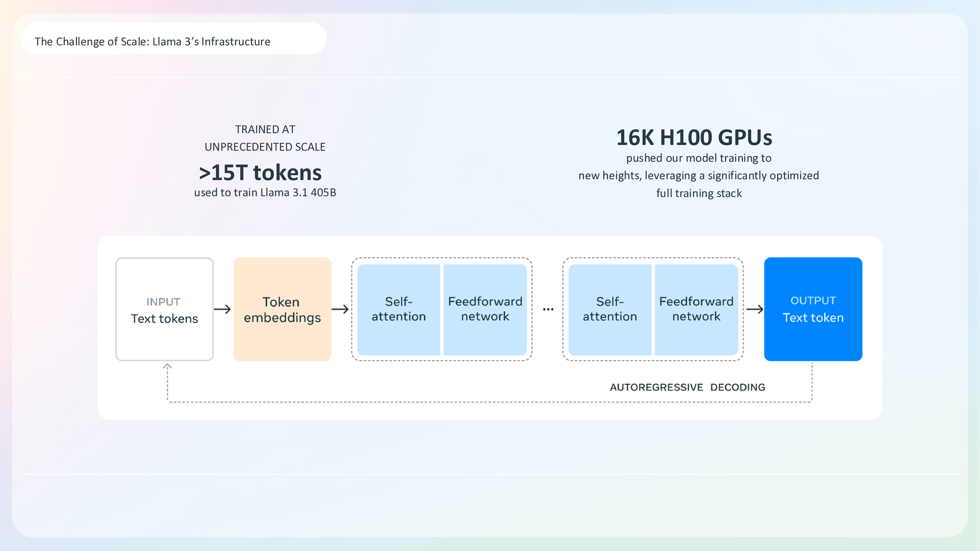Screen dimensions: 980x551
Task: Select 'pushed our model training to' line
Action: pyautogui.click(x=699, y=158)
